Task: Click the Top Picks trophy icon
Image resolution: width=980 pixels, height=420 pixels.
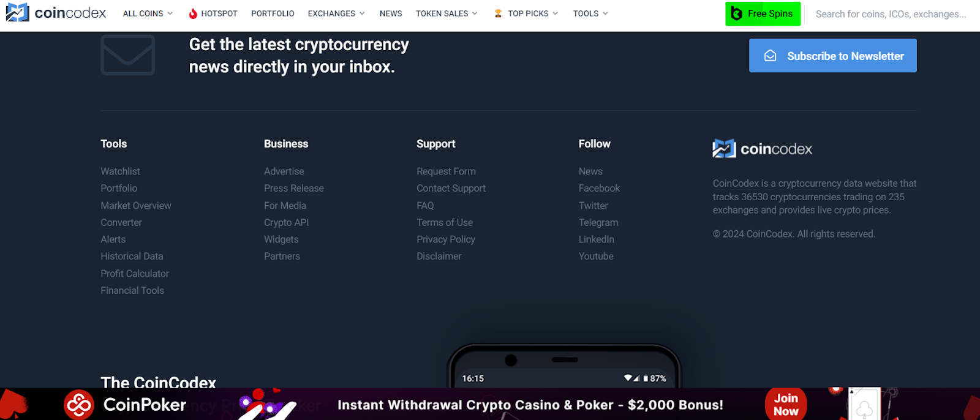Action: tap(498, 13)
